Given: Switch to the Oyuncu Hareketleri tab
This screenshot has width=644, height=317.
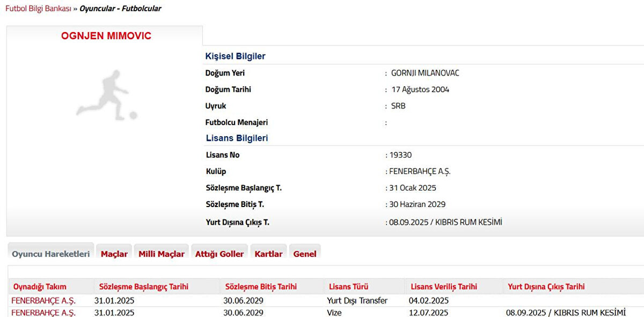Looking at the screenshot, I should click(51, 254).
